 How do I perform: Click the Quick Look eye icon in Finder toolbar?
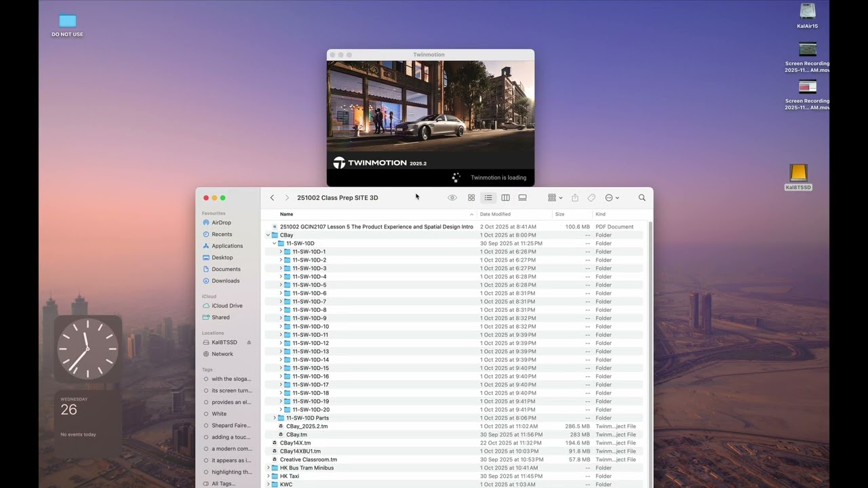(452, 198)
